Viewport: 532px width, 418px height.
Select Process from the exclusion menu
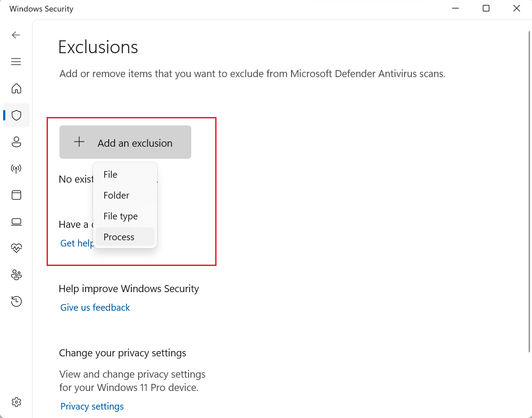click(118, 237)
